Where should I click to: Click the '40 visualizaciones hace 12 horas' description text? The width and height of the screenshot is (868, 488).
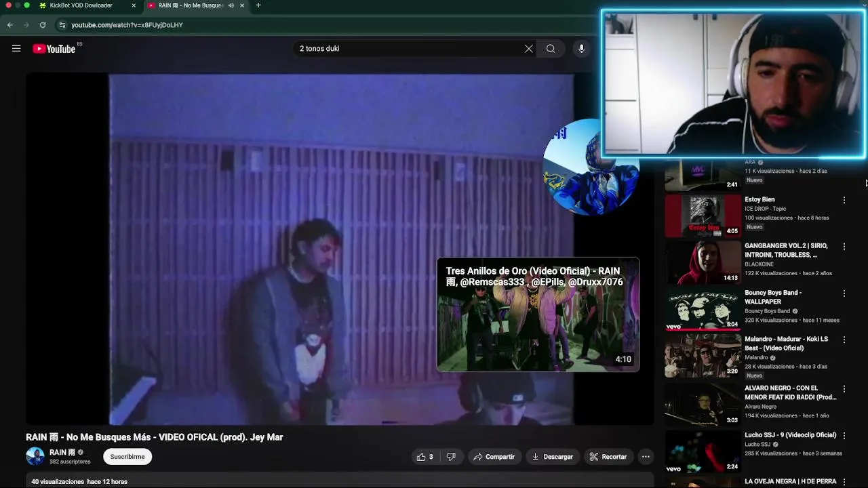tap(79, 482)
